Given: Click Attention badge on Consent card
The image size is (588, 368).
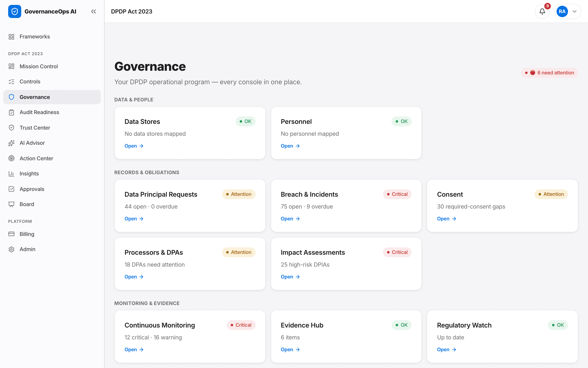Looking at the screenshot, I should tap(551, 194).
